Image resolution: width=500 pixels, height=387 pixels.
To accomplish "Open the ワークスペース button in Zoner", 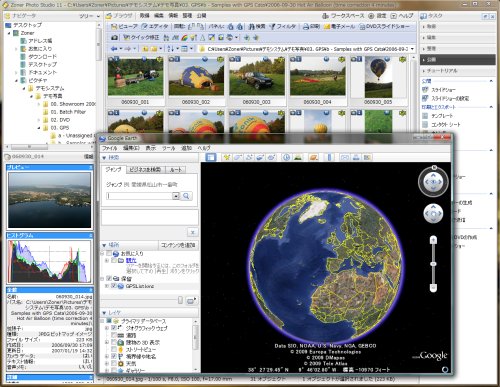I will [344, 16].
